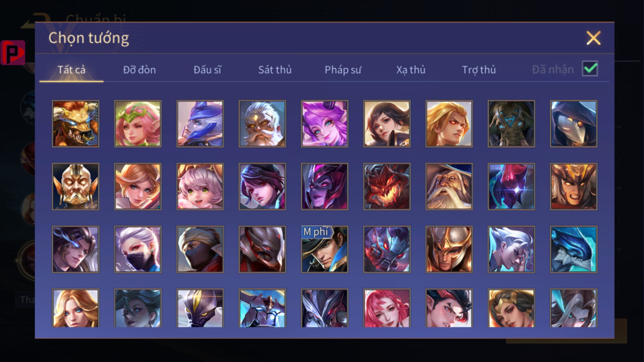
Task: Select the hero tagged 'M phí'
Action: tap(325, 249)
